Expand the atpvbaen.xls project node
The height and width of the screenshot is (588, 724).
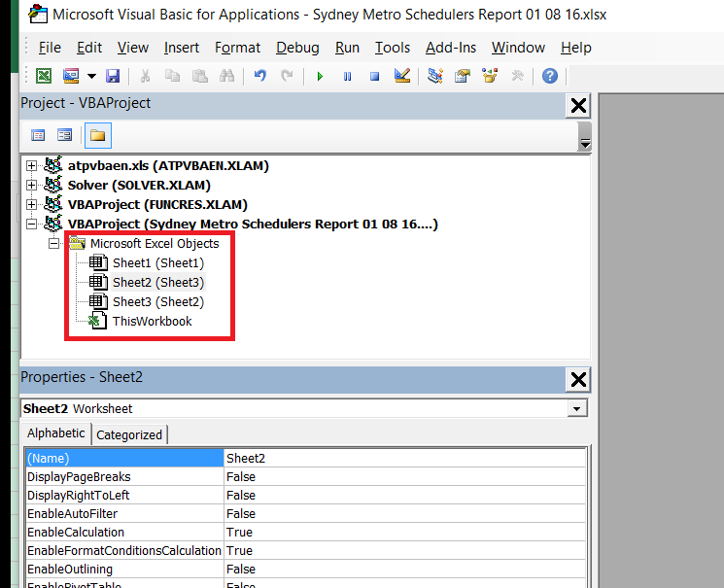31,166
